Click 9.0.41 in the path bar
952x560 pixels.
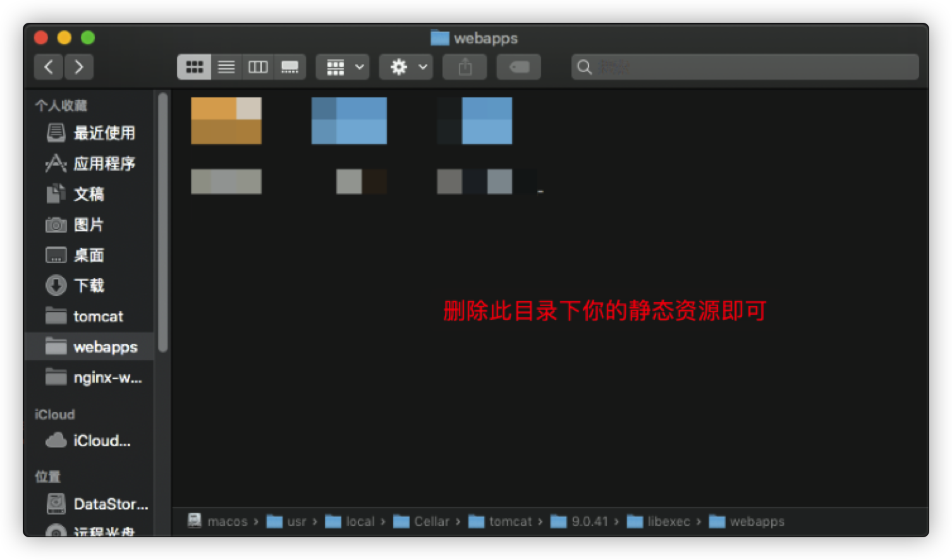coord(580,521)
